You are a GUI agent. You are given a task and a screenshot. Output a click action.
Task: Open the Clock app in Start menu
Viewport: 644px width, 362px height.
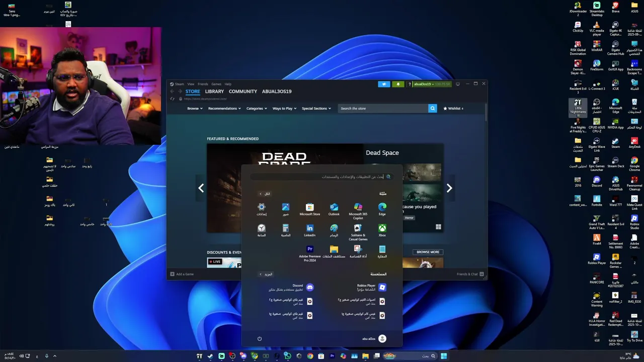(x=262, y=231)
